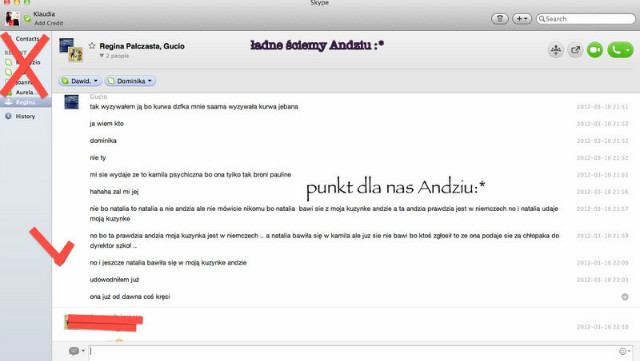
Task: Select the Aurela contact in the sidebar
Action: (24, 92)
